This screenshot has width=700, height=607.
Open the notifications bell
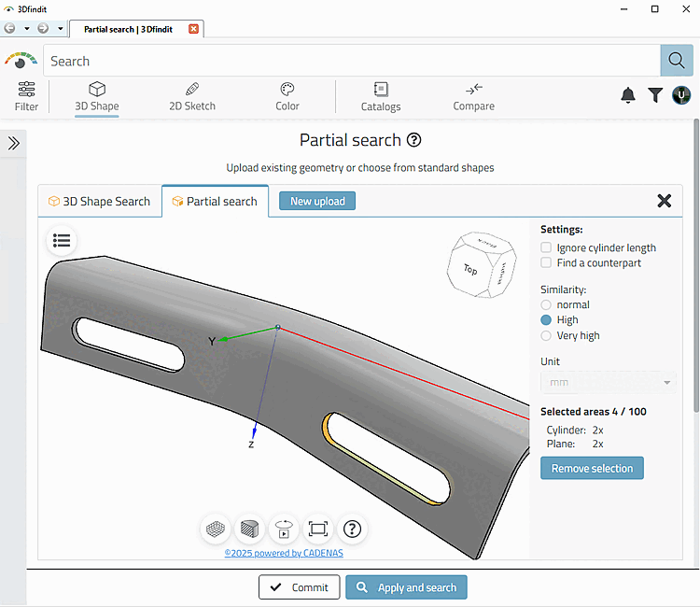click(628, 95)
